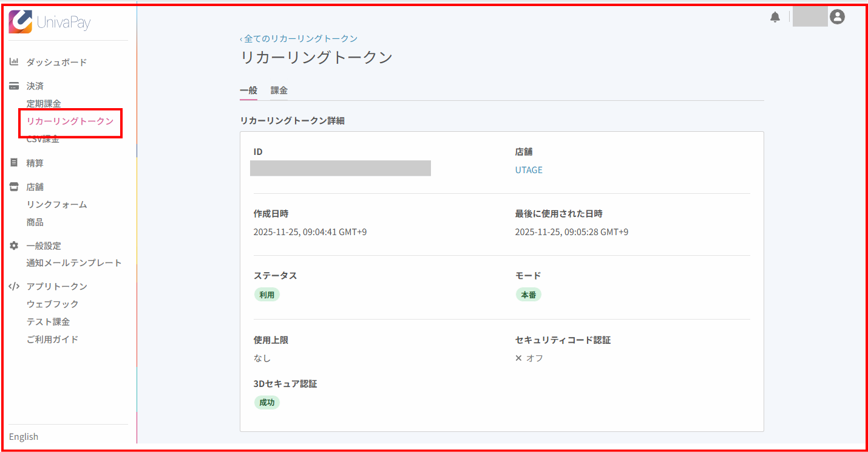The width and height of the screenshot is (868, 452).
Task: Switch to the 課金 tab
Action: (x=279, y=91)
